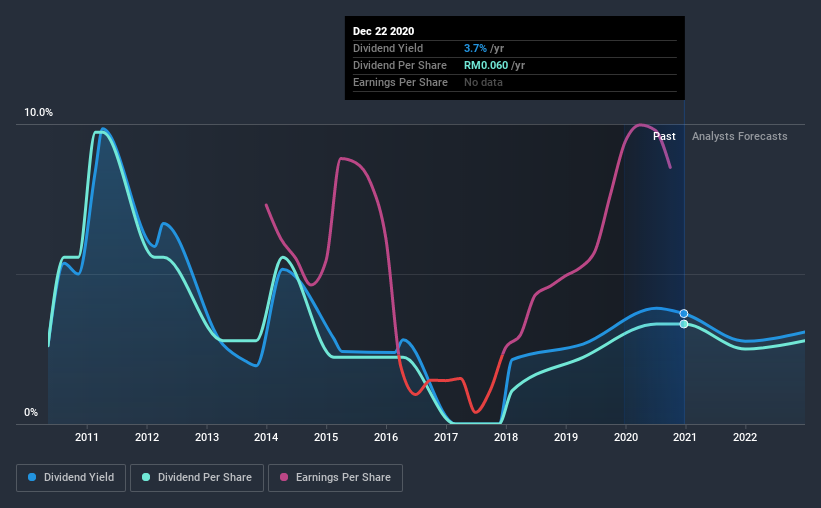Click the 0% y-axis label
Image resolution: width=821 pixels, height=508 pixels.
[31, 413]
